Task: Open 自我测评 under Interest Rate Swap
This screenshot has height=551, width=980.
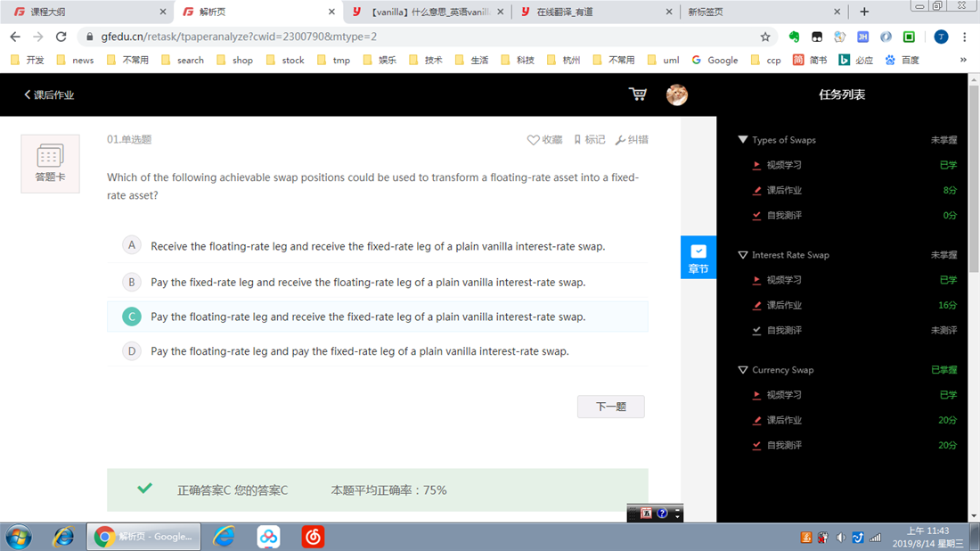Action: pyautogui.click(x=784, y=330)
